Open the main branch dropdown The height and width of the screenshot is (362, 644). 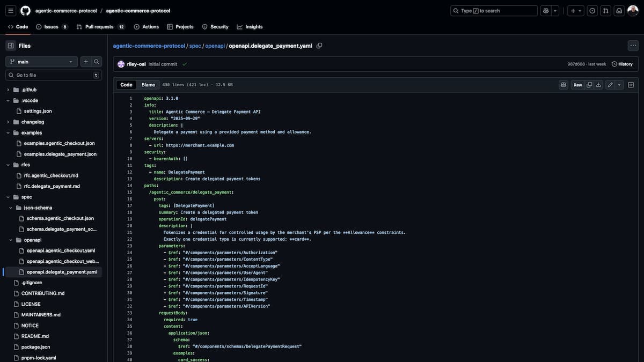(41, 62)
